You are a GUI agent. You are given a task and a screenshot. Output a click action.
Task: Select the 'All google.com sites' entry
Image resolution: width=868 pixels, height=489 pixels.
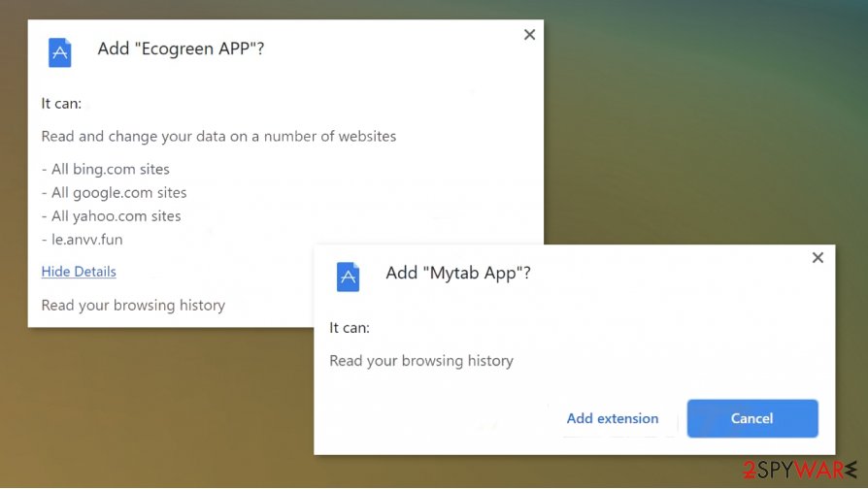pos(114,192)
